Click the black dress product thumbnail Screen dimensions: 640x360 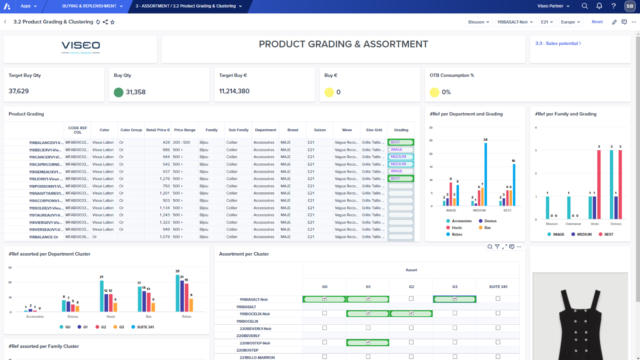580,316
